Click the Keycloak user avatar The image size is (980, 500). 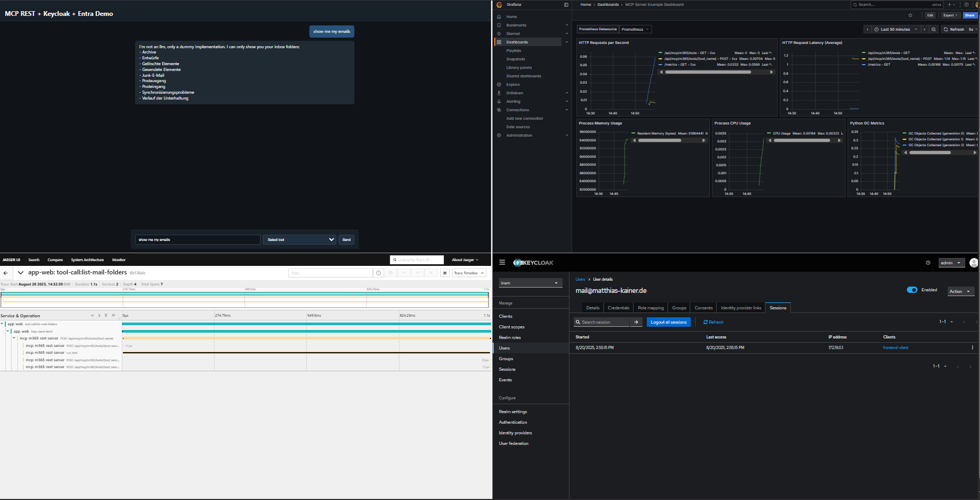click(x=974, y=263)
